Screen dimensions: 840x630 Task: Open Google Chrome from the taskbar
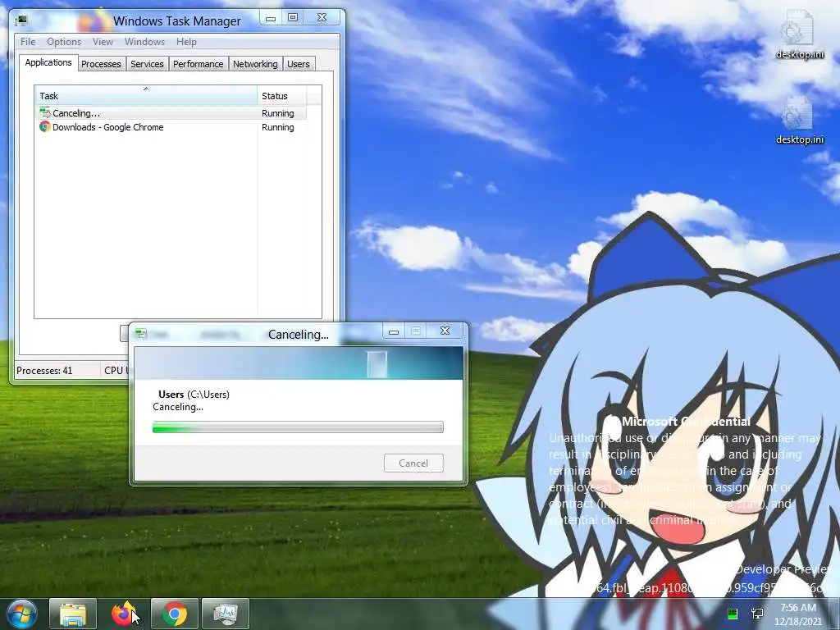tap(175, 614)
